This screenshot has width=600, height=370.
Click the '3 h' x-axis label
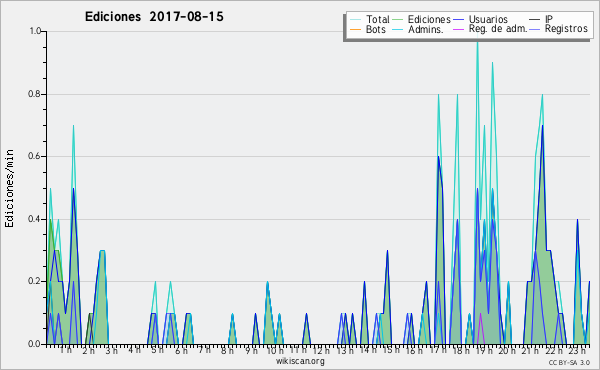[112, 351]
